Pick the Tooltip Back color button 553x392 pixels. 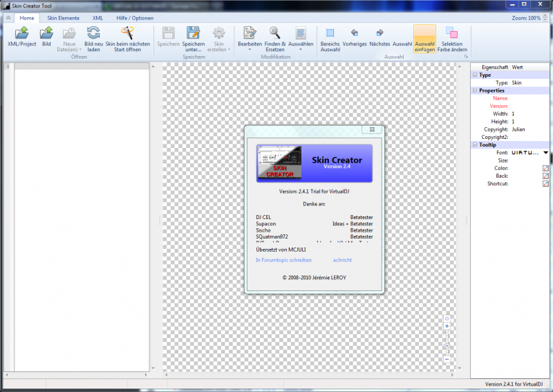[x=545, y=176]
